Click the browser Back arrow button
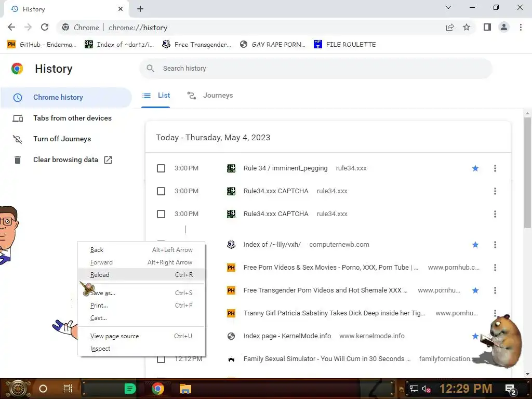This screenshot has width=532, height=399. pyautogui.click(x=11, y=27)
